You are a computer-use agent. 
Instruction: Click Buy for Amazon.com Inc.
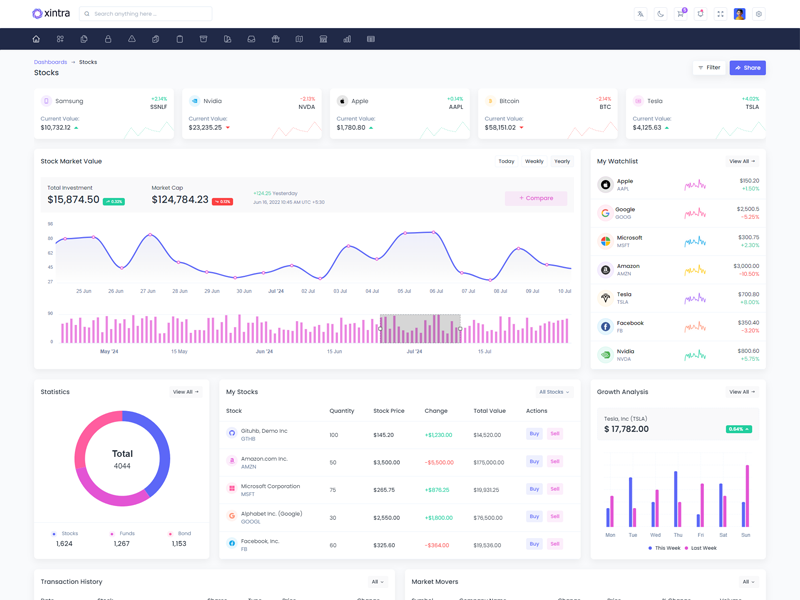534,462
